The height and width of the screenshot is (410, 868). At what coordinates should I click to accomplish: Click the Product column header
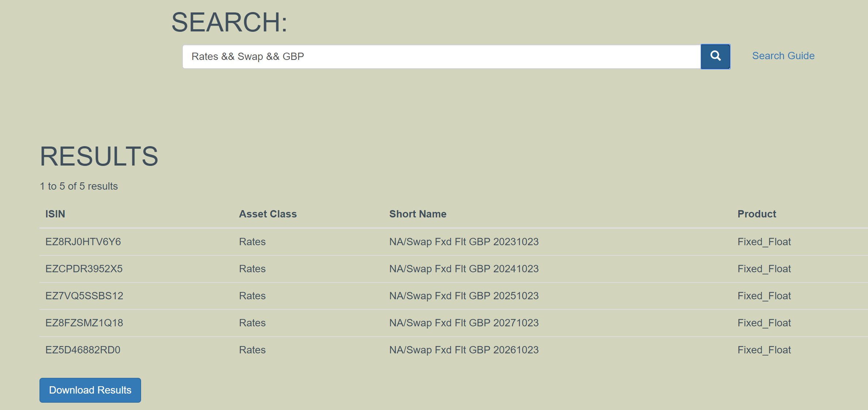coord(757,214)
